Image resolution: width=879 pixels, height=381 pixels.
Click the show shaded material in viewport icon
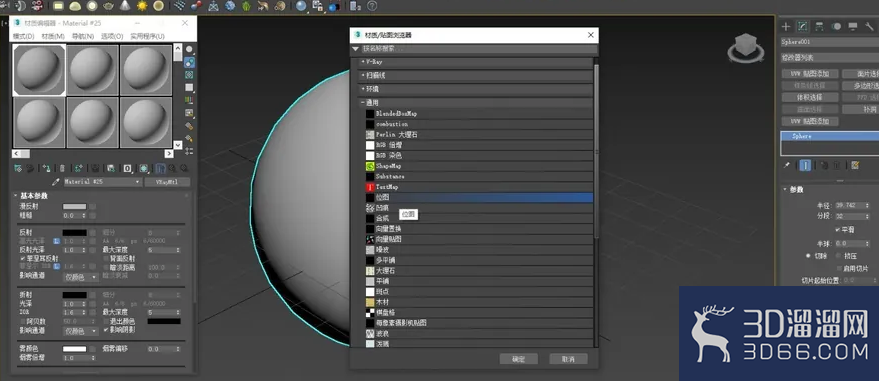tap(144, 168)
